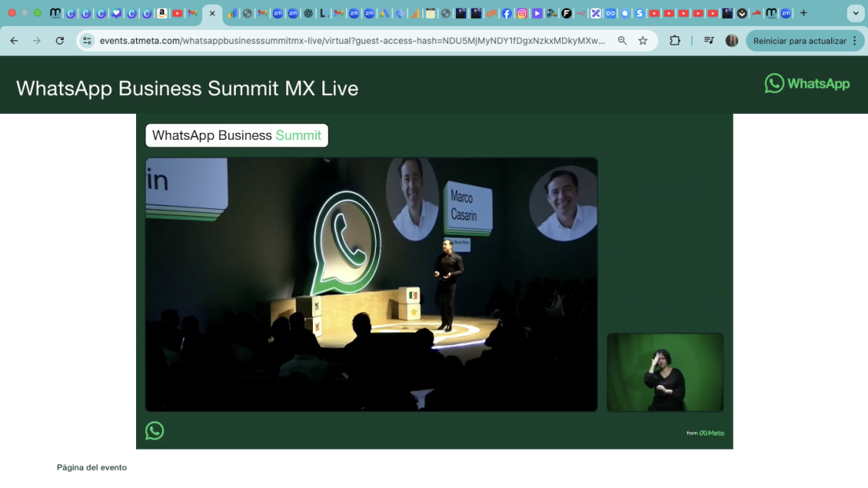Open the media controls icon
The height and width of the screenshot is (488, 868).
708,41
